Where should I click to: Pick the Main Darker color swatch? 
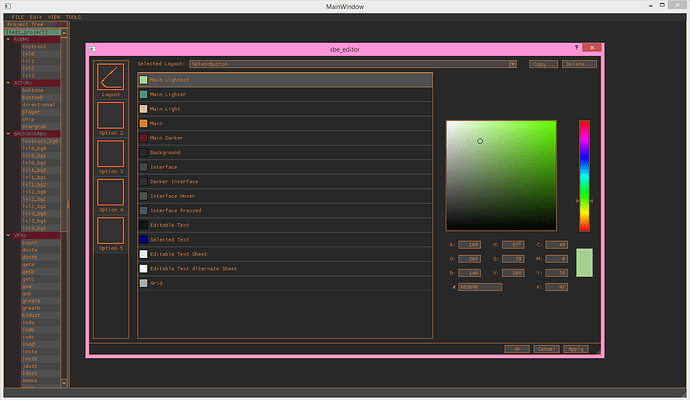pyautogui.click(x=143, y=138)
